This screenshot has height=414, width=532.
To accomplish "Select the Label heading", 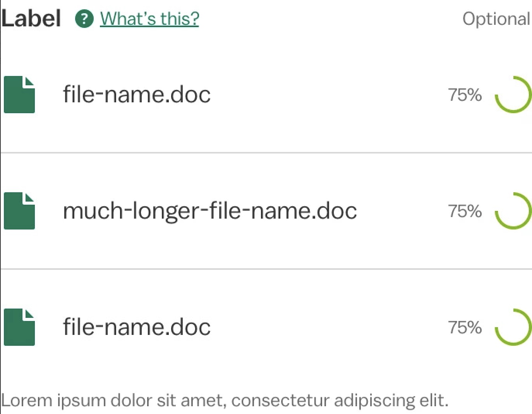I will coord(31,17).
